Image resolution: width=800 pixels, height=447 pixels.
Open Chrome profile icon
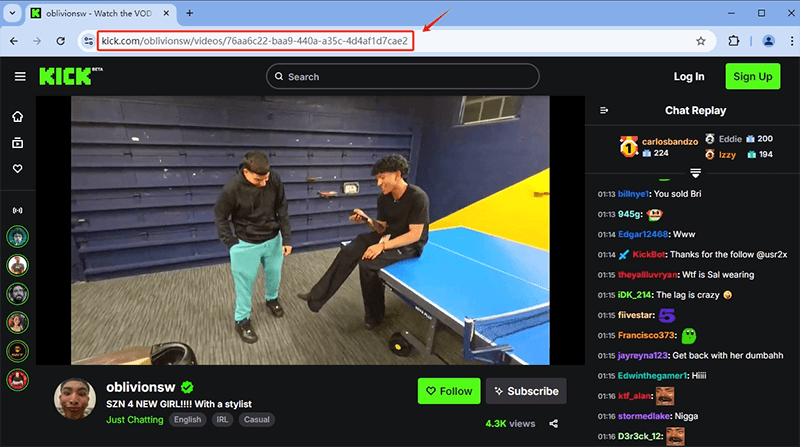(x=768, y=41)
